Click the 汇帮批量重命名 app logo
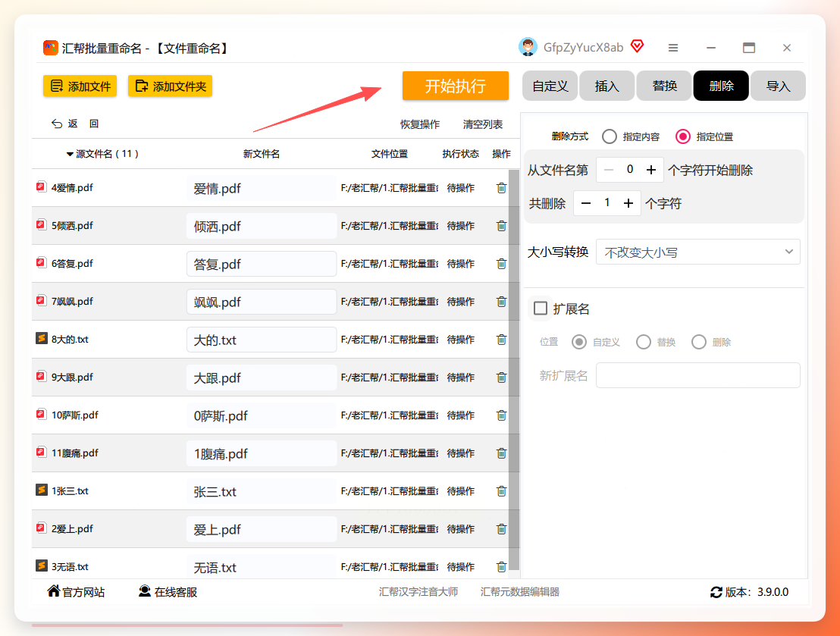Screen dimensions: 840x636 click(50, 48)
